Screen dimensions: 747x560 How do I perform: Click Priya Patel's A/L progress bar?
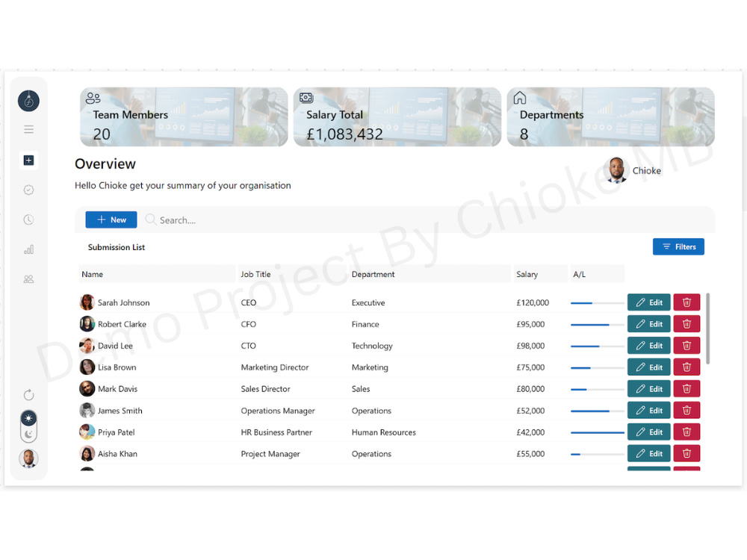[598, 433]
